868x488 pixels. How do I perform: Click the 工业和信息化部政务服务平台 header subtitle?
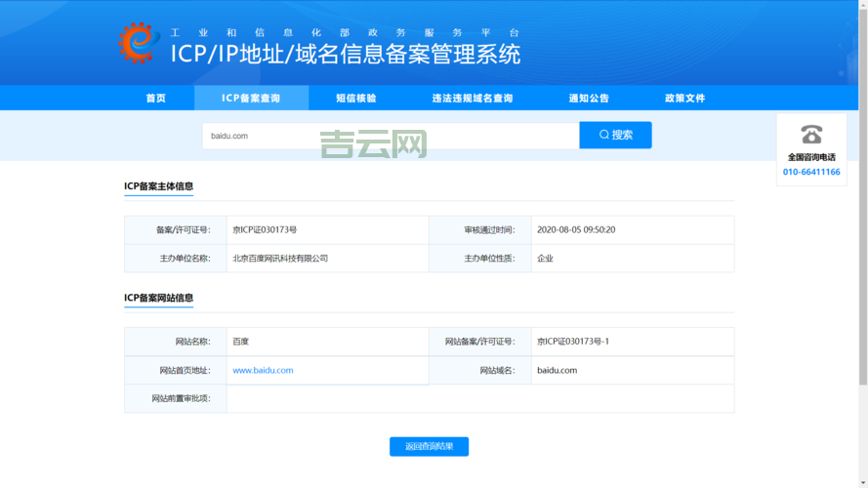tap(345, 32)
